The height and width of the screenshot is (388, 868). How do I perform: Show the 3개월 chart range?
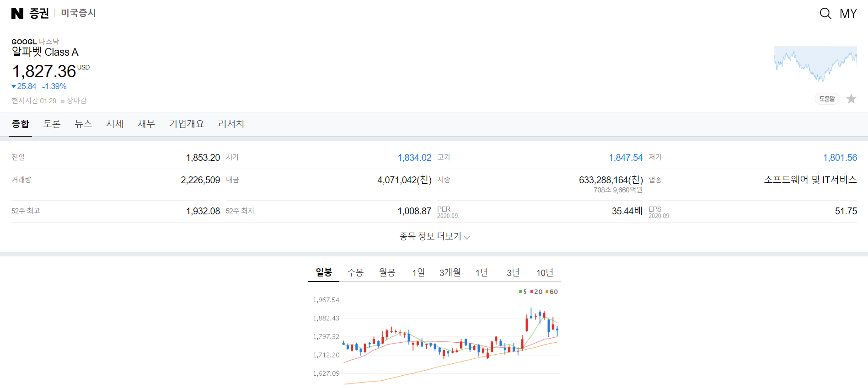(x=450, y=273)
